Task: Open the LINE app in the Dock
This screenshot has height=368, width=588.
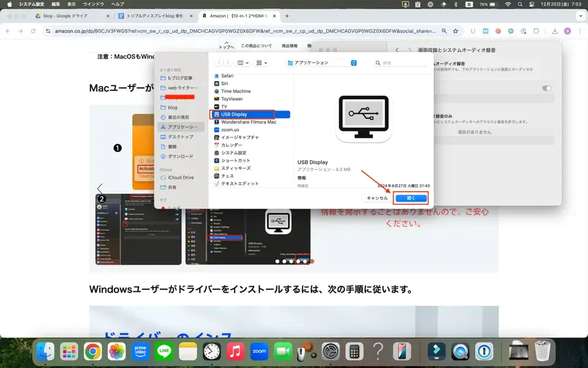Action: [x=164, y=352]
